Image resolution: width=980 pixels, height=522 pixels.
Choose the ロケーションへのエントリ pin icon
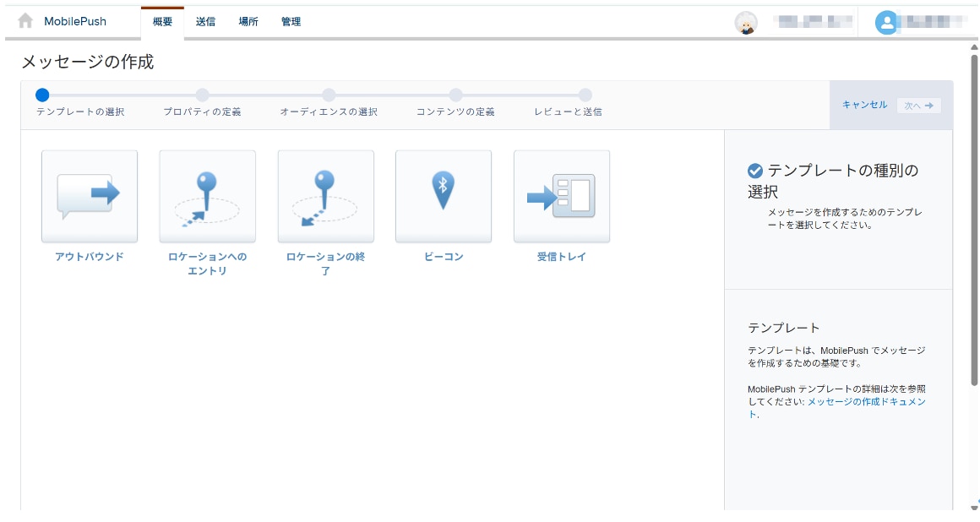207,197
